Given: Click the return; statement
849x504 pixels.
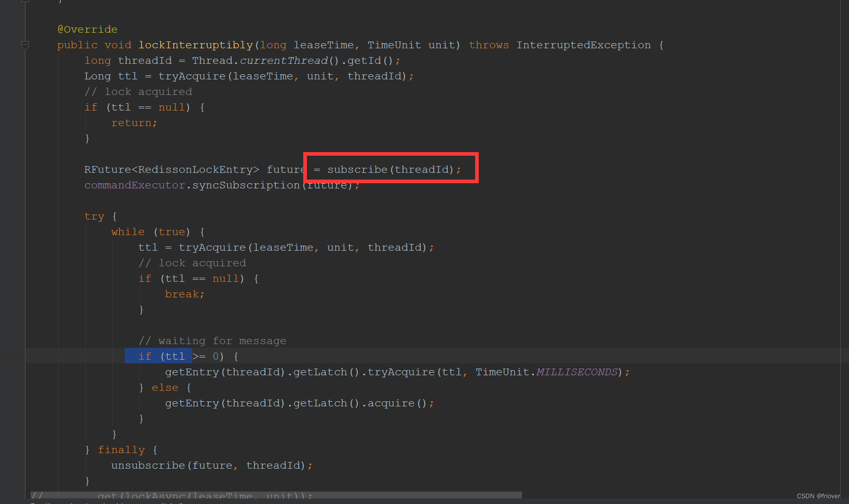Looking at the screenshot, I should pyautogui.click(x=134, y=123).
